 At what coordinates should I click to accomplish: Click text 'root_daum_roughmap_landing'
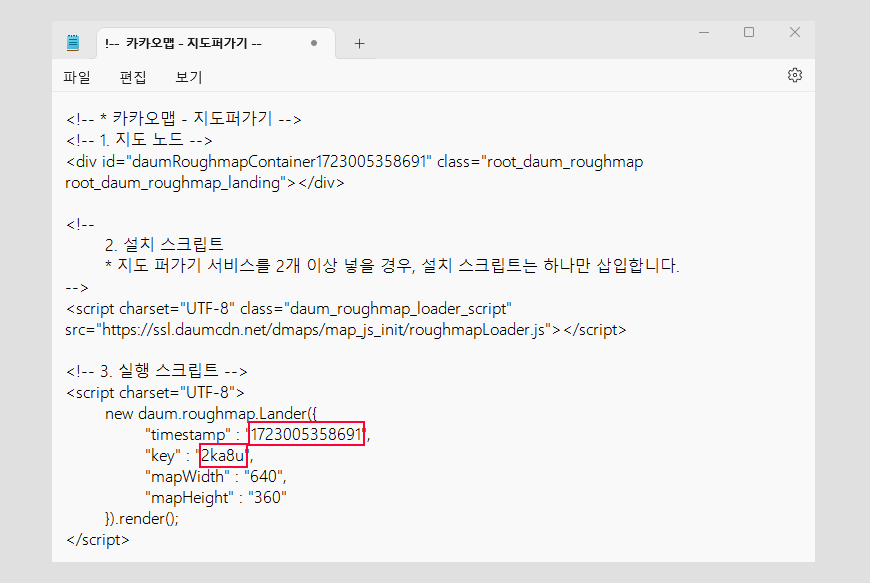(173, 183)
